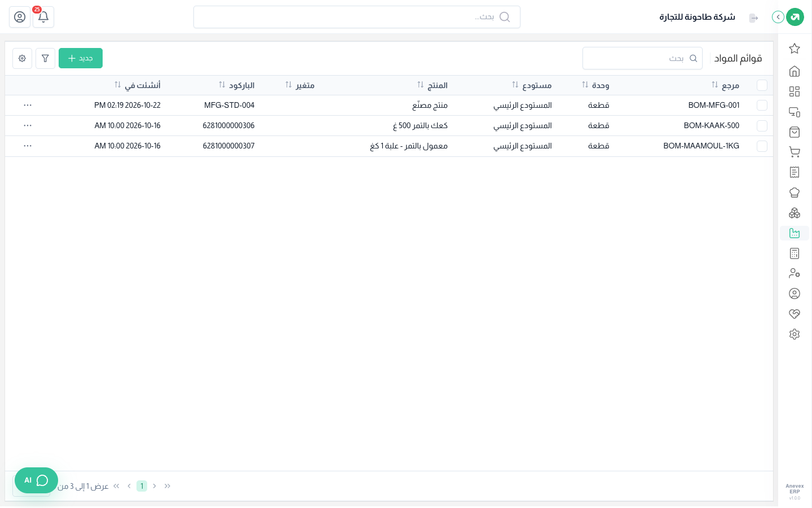Open the calculator accounting icon in sidebar
The height and width of the screenshot is (508, 812).
coord(795,253)
